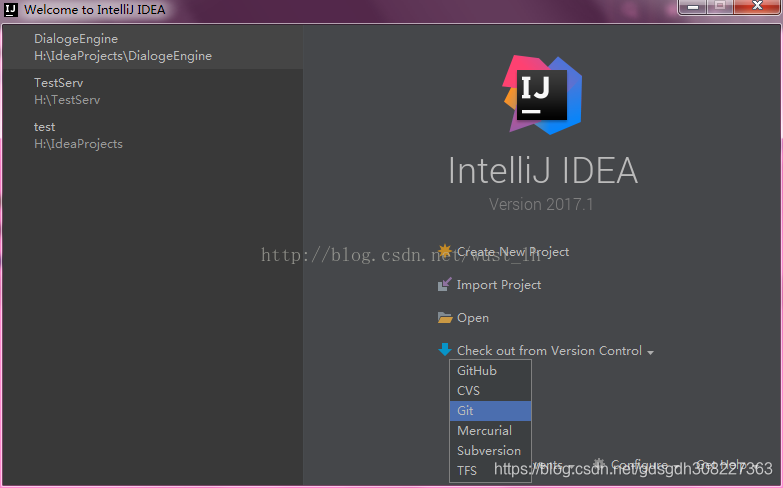Screen dimensions: 783x488
Task: Select CVS from the checkout menu
Action: tap(490, 391)
